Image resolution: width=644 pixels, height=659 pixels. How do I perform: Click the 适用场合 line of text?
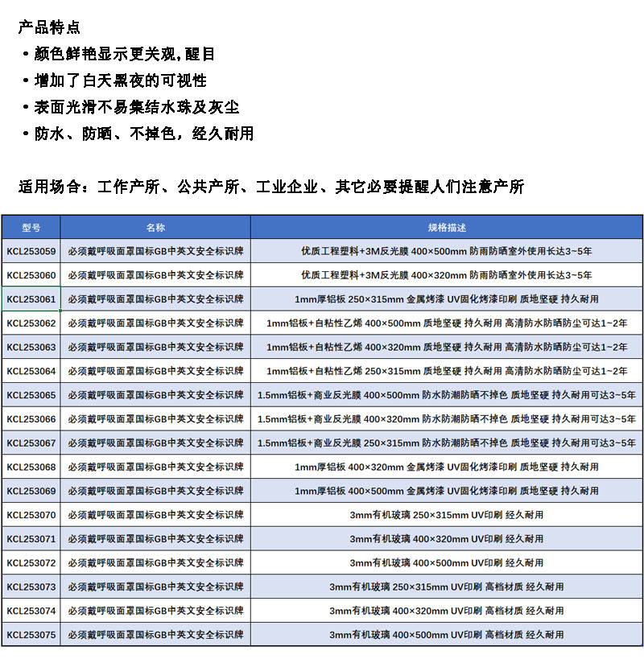click(x=271, y=187)
